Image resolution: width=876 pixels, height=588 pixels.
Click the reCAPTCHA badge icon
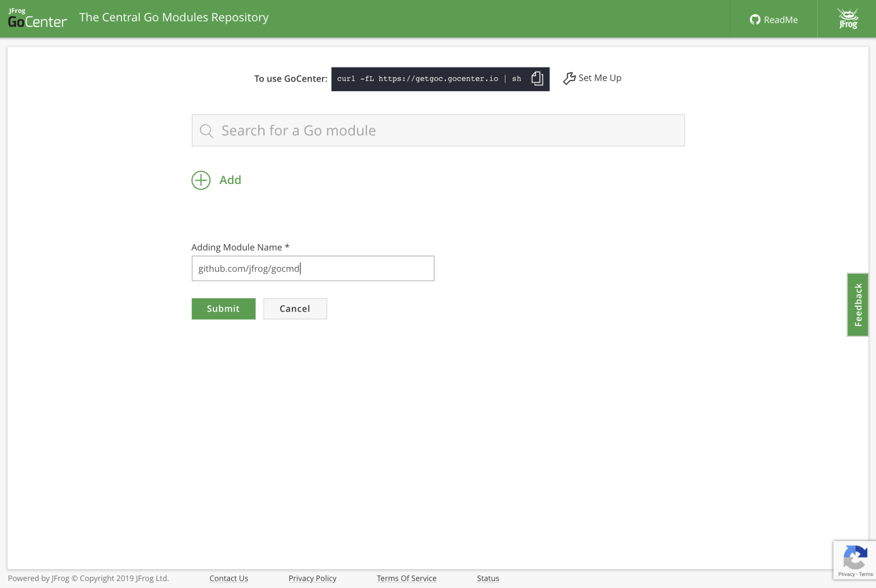point(855,557)
